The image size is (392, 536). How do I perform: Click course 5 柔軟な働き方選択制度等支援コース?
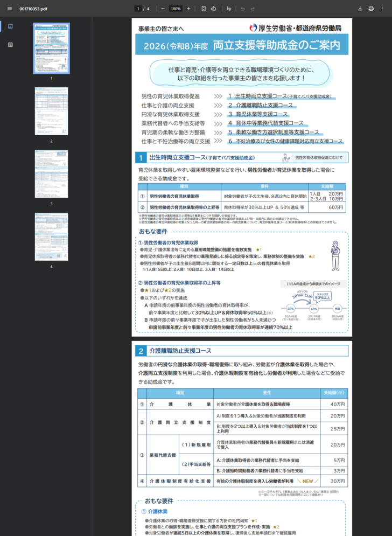pos(274,133)
